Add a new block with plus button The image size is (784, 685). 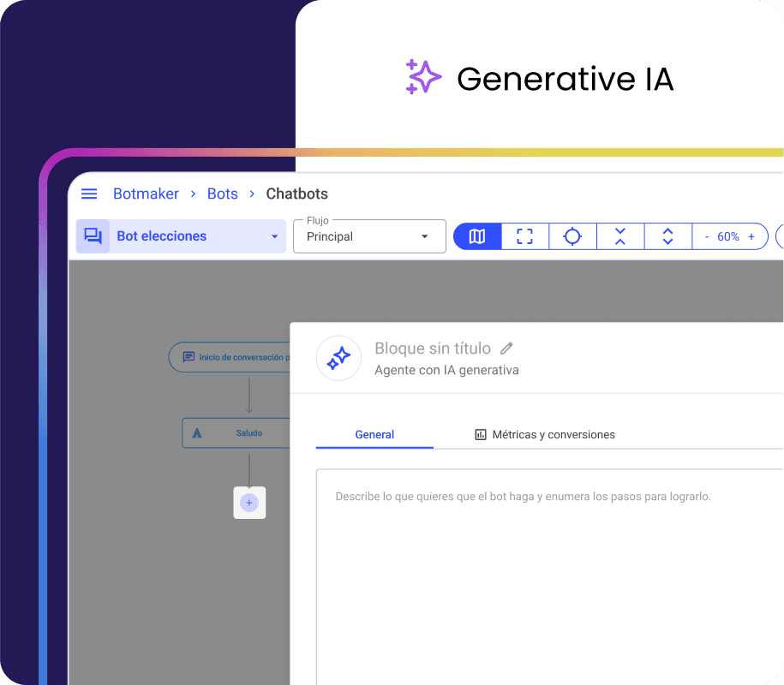(249, 503)
